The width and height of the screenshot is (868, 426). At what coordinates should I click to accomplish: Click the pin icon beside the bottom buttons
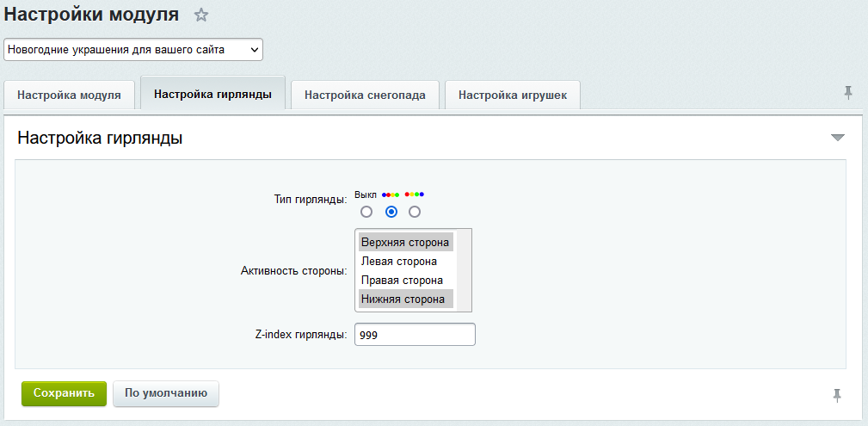[x=836, y=395]
